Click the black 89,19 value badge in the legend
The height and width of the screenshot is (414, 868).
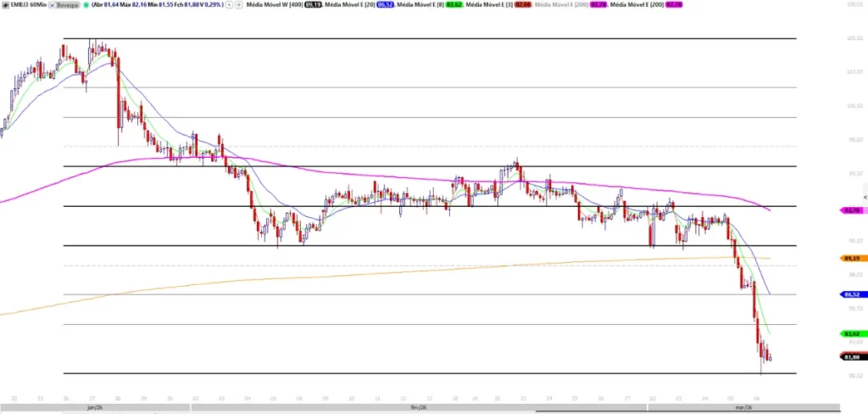313,4
